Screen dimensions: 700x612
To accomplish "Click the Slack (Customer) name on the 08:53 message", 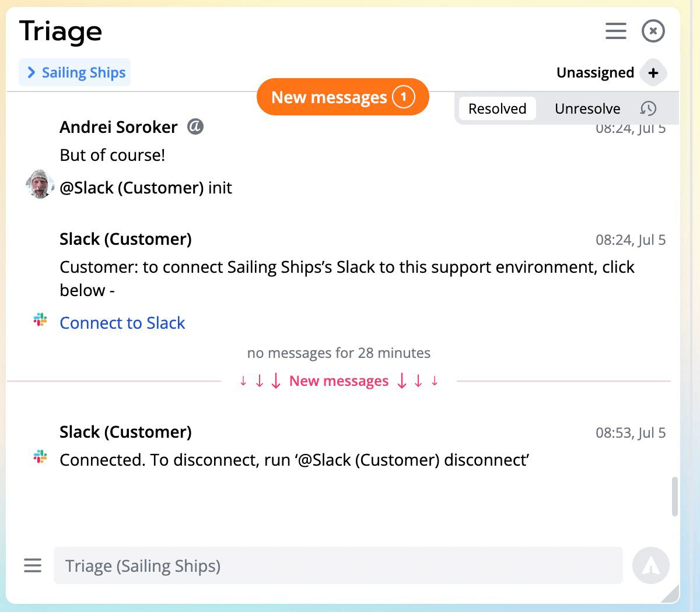I will (125, 432).
